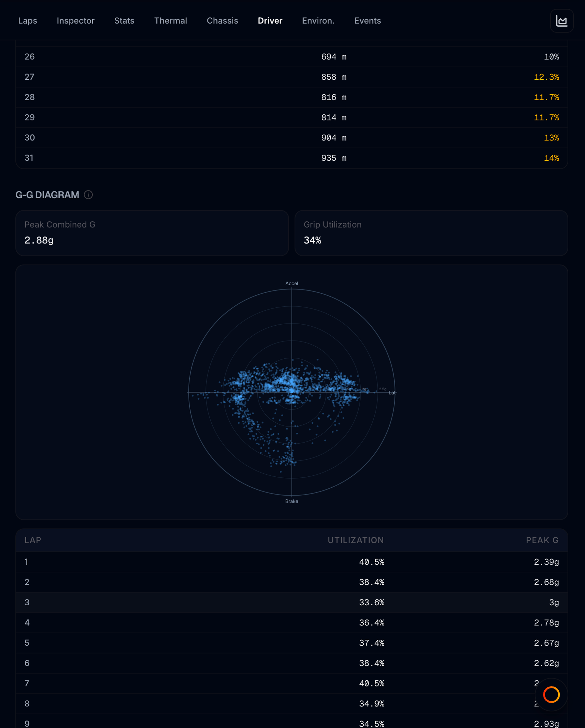Click the 14% value in lap 31
Image resolution: width=585 pixels, height=728 pixels.
coord(551,158)
